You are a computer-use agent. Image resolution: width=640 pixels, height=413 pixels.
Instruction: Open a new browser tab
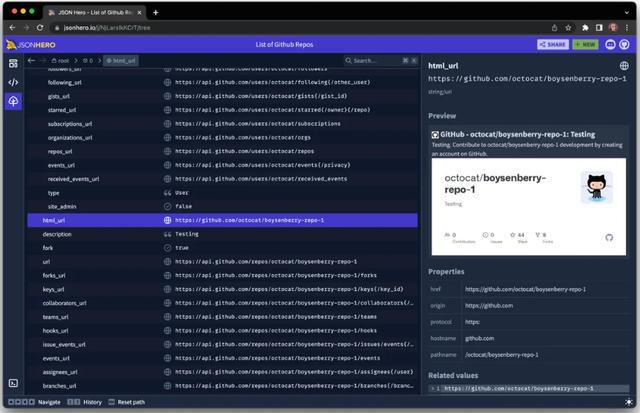tap(155, 12)
